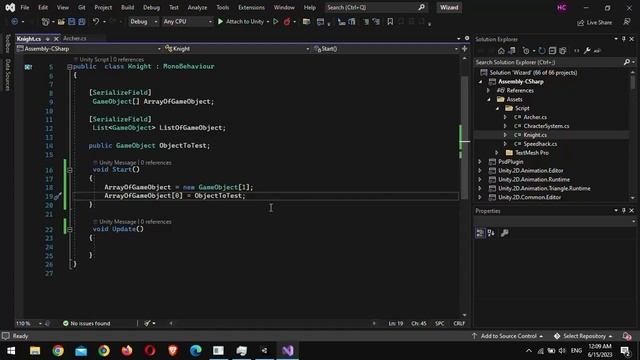The height and width of the screenshot is (360, 640).
Task: Click the Categorized icon in Properties panel
Action: pos(480,233)
